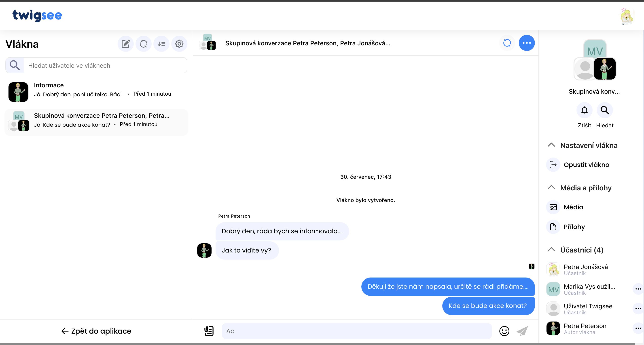Viewport: 644px width, 345px height.
Task: Click the emoji picker icon
Action: [x=504, y=331]
